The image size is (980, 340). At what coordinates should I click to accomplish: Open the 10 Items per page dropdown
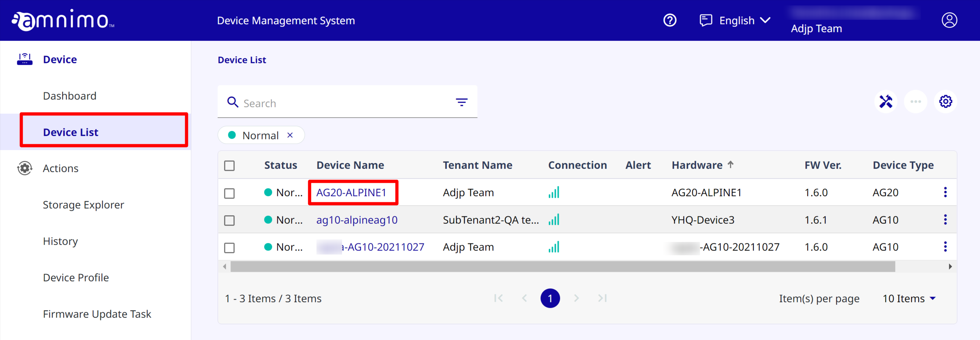pos(909,299)
